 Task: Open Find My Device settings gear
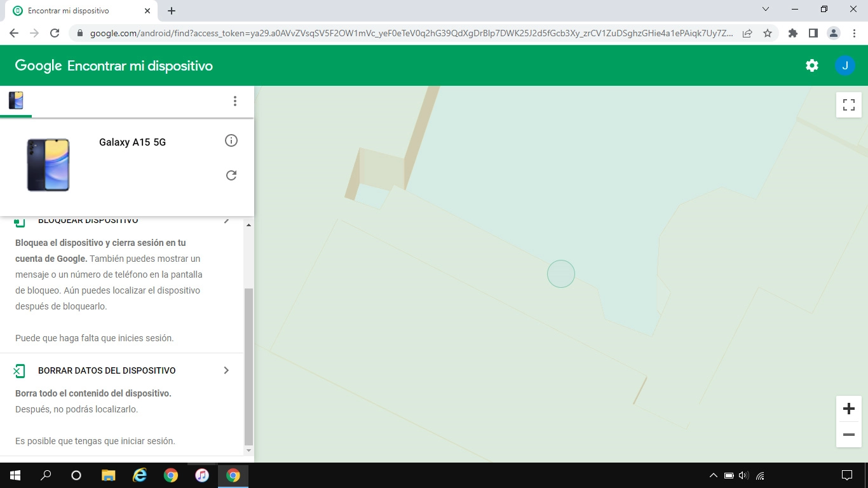pos(811,65)
